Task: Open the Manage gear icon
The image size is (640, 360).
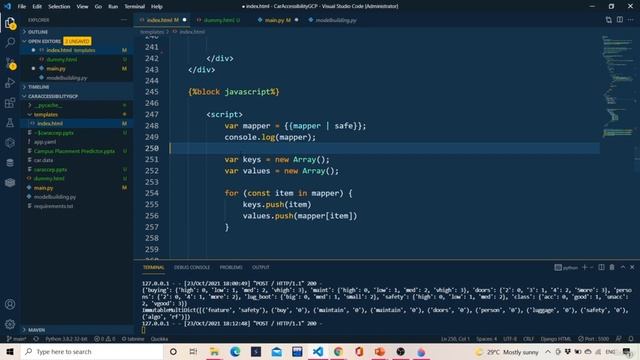Action: tap(10, 324)
